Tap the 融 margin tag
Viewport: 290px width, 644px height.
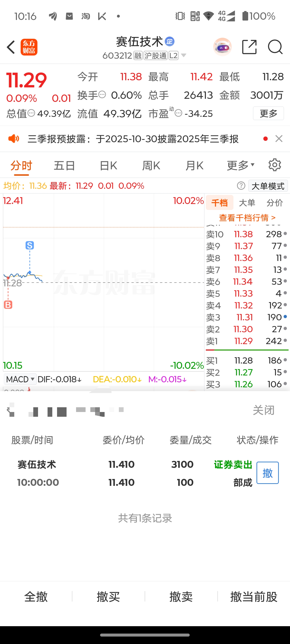tap(138, 56)
